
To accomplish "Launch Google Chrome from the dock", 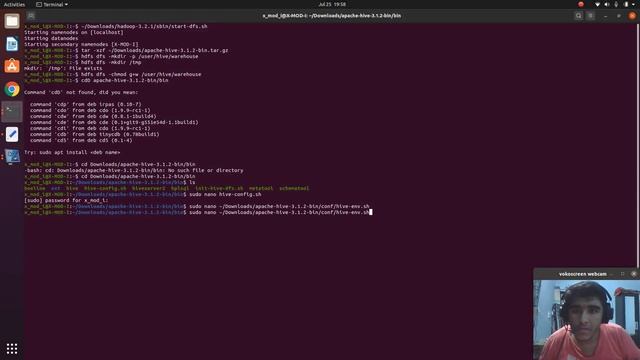I will pos(12,89).
